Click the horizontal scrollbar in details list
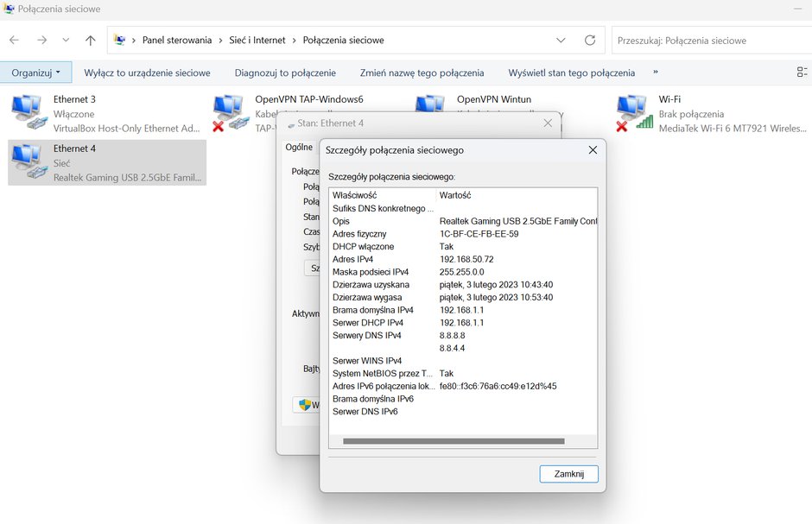Image resolution: width=812 pixels, height=524 pixels. [454, 441]
